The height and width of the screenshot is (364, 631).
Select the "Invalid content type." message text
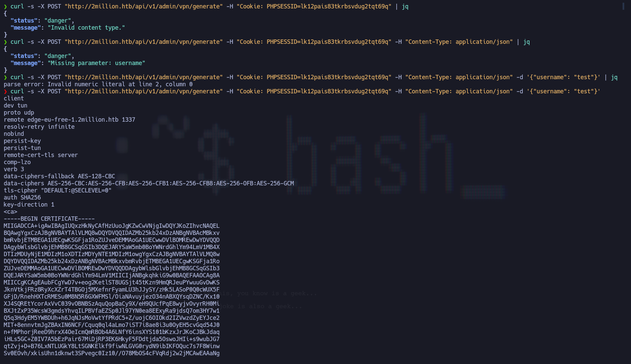[86, 28]
